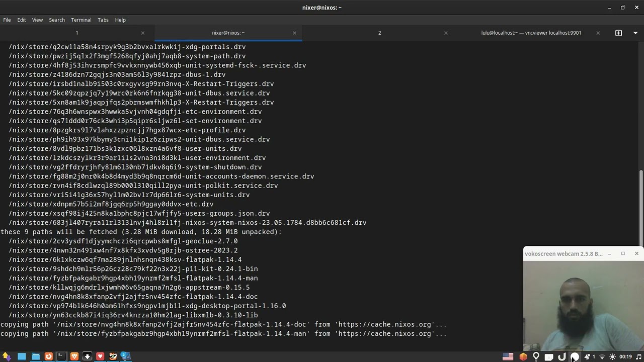The height and width of the screenshot is (362, 644).
Task: Click the line ending in xdg-portals.drv
Action: (127, 47)
